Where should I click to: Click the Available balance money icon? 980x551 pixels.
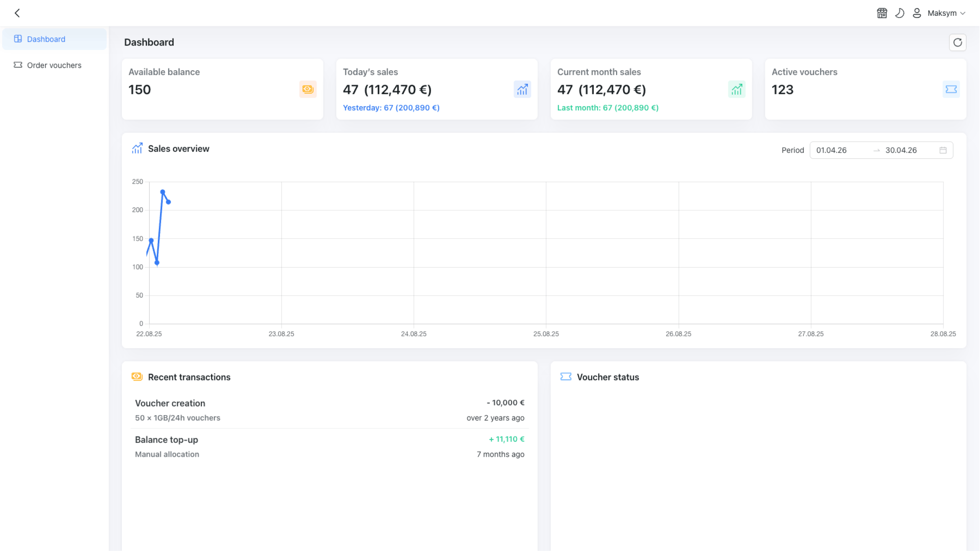(308, 89)
